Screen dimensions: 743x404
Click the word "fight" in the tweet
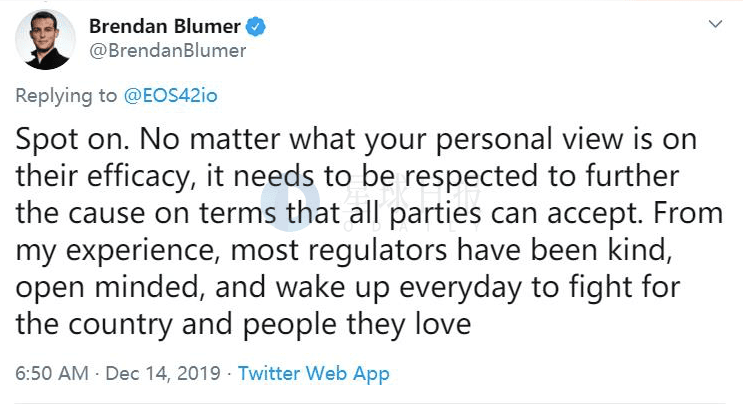point(597,287)
